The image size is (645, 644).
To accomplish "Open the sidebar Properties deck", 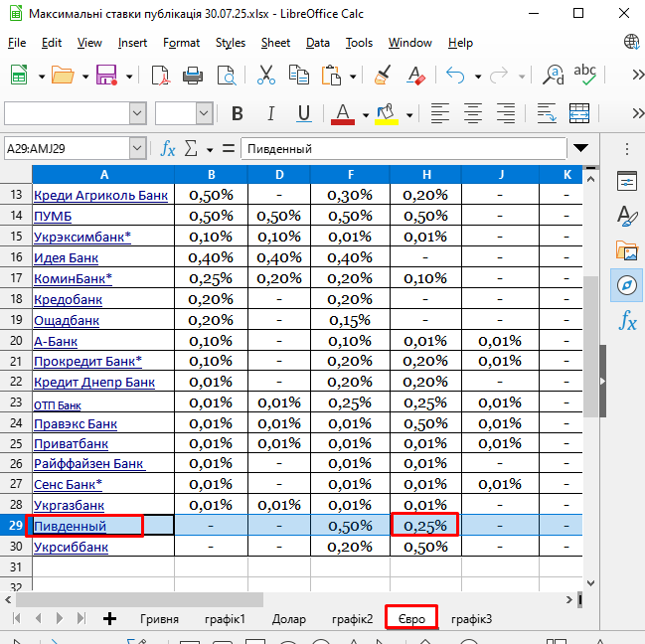I will click(x=627, y=181).
